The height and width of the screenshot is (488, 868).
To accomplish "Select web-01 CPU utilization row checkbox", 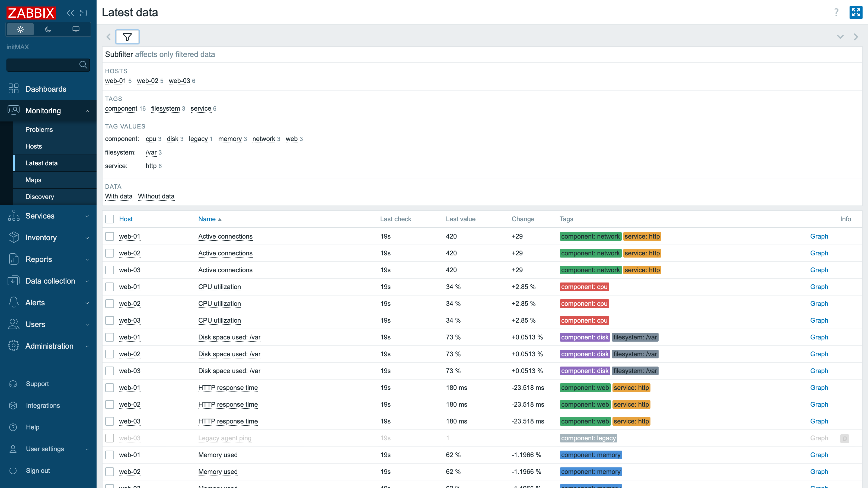I will tap(110, 287).
